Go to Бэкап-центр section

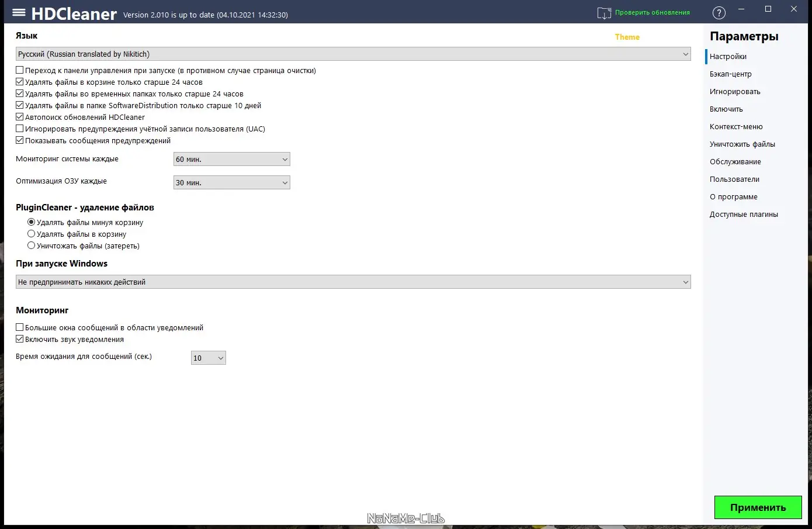[x=731, y=74]
